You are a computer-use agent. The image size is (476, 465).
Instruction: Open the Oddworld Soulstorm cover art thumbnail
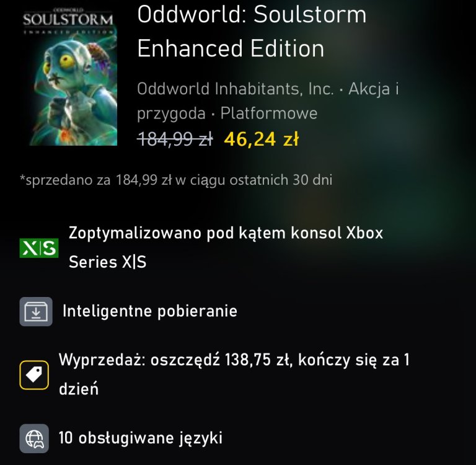point(69,76)
